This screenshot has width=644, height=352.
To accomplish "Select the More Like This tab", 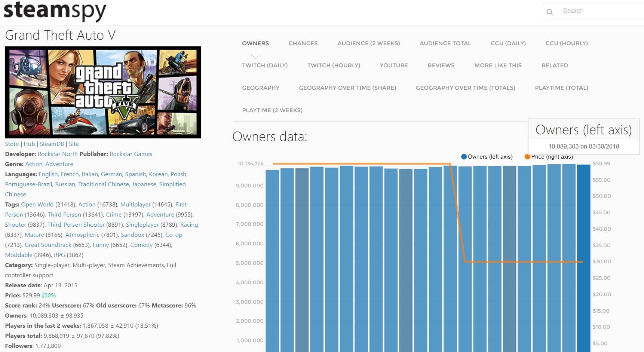I will pyautogui.click(x=498, y=65).
